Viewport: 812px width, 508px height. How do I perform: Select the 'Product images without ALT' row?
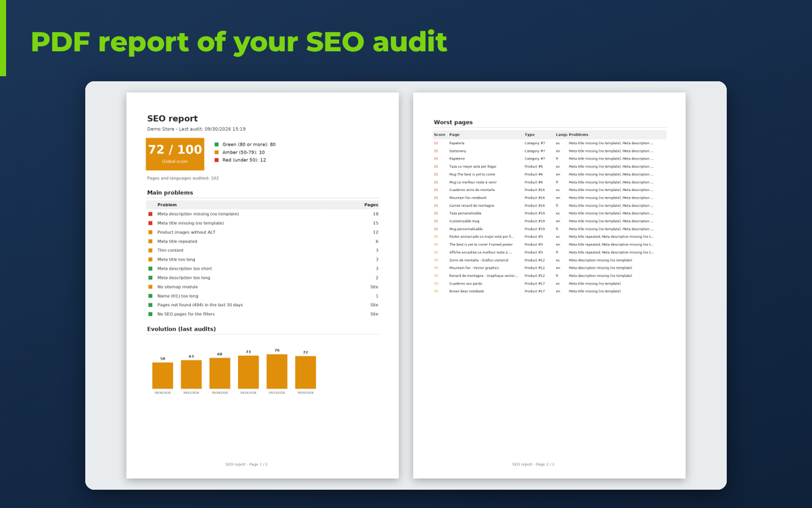point(263,232)
